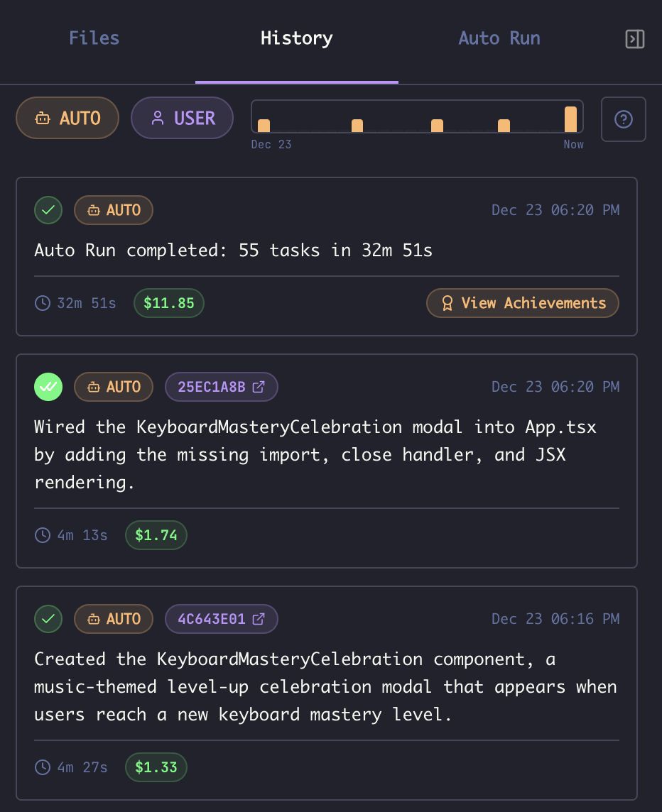Open external link for session 25EC1A8B

pos(259,386)
